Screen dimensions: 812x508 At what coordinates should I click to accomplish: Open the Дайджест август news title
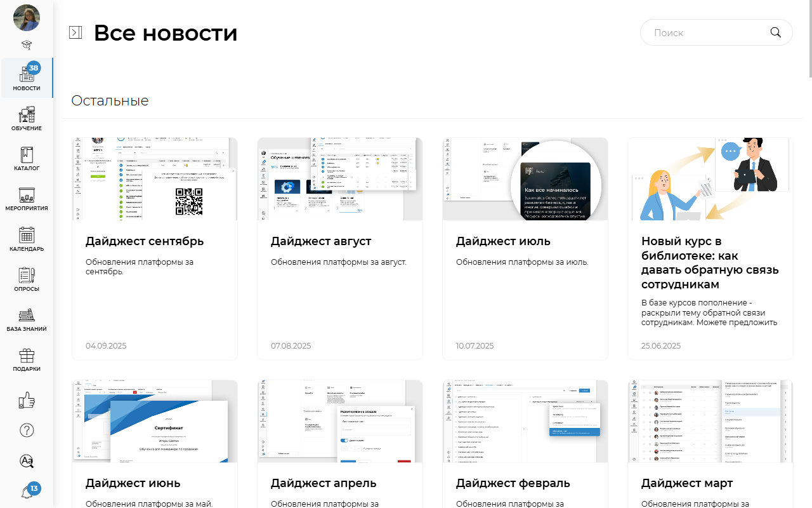321,241
